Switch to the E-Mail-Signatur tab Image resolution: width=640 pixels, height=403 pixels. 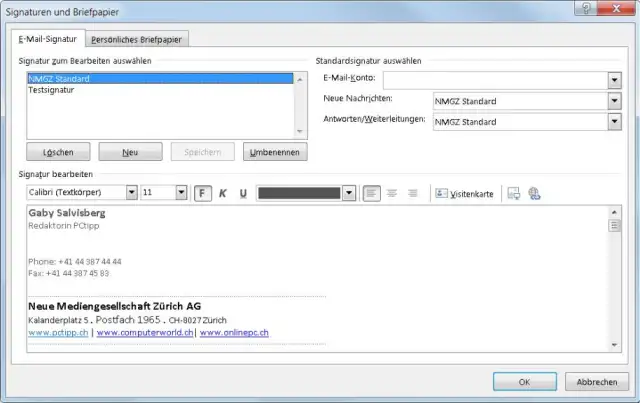48,39
